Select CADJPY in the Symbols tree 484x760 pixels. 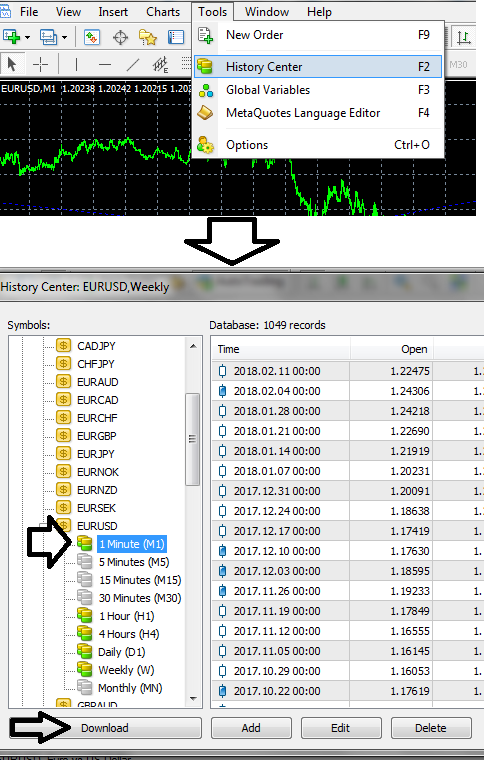click(x=96, y=346)
